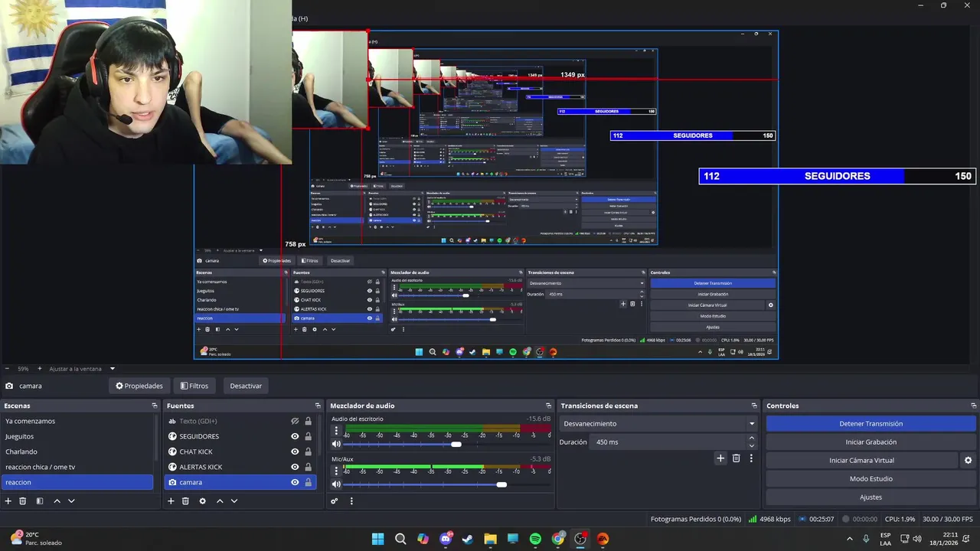
Task: Hide the SEGUIDORES source
Action: (295, 436)
